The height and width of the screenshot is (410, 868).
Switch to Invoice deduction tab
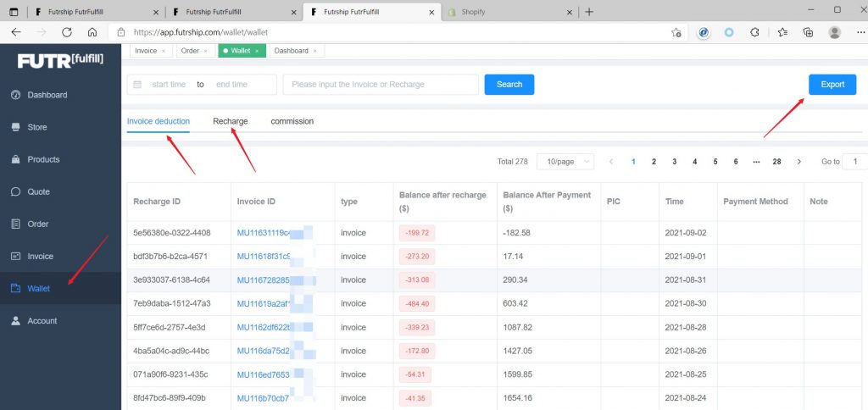[159, 121]
